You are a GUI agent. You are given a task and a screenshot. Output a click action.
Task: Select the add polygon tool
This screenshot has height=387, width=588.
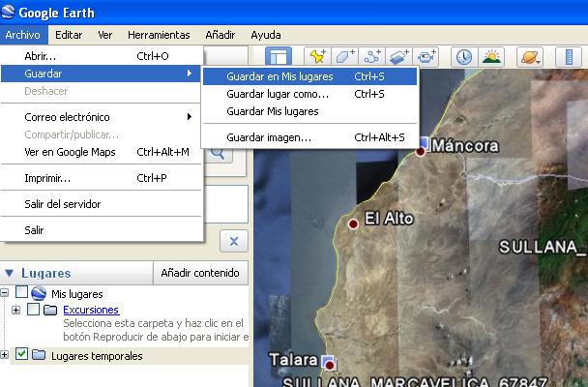(x=344, y=57)
